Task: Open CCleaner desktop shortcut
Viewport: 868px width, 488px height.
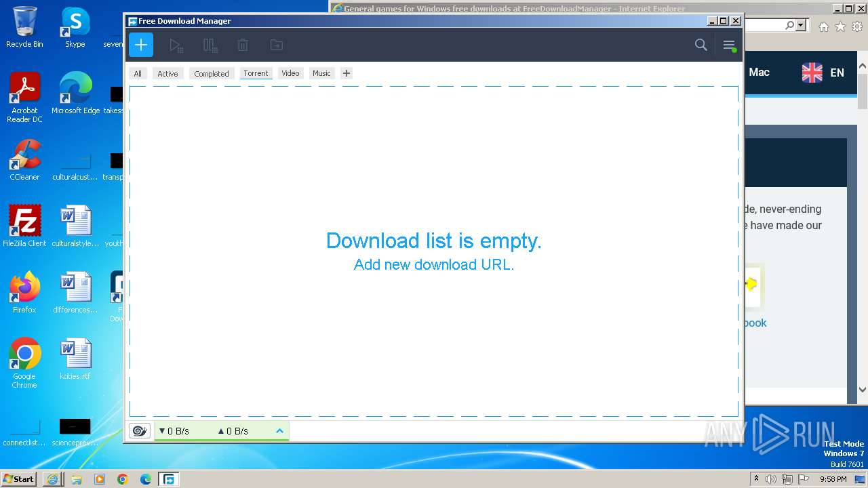Action: (24, 160)
